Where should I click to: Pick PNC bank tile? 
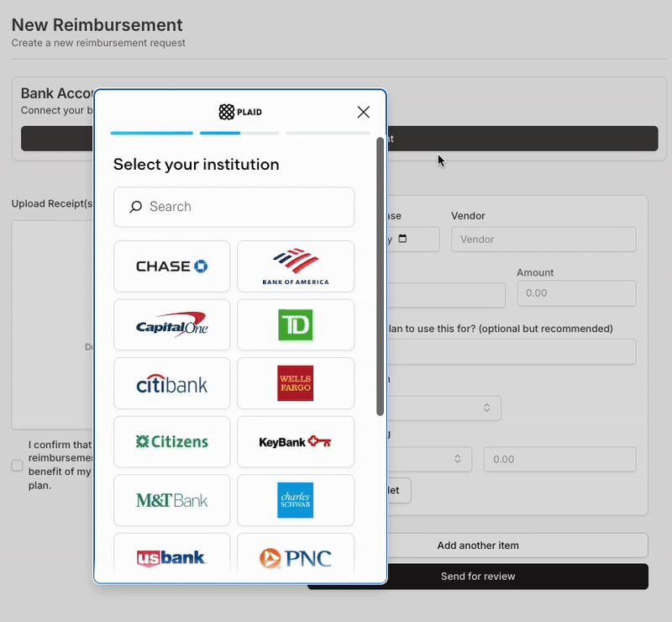296,557
